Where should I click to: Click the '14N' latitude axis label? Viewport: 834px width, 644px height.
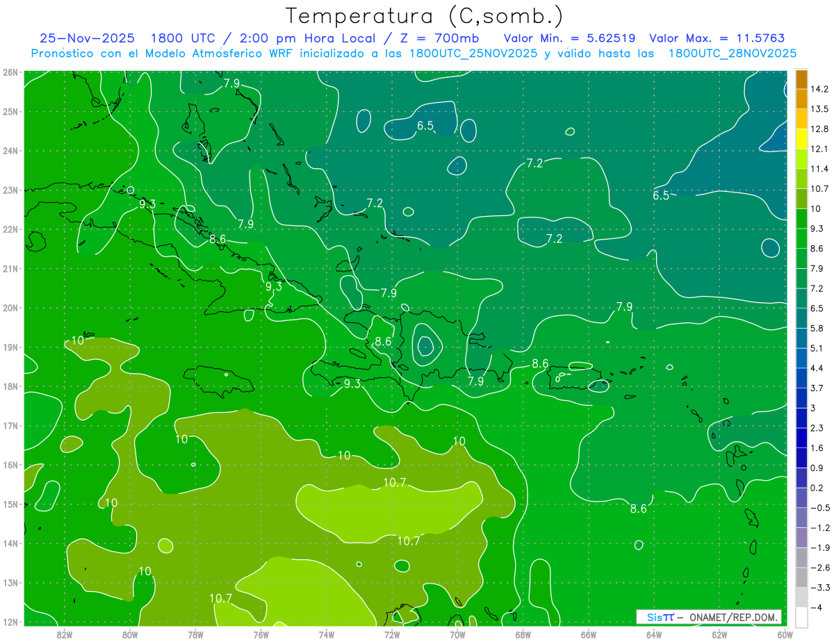click(10, 543)
